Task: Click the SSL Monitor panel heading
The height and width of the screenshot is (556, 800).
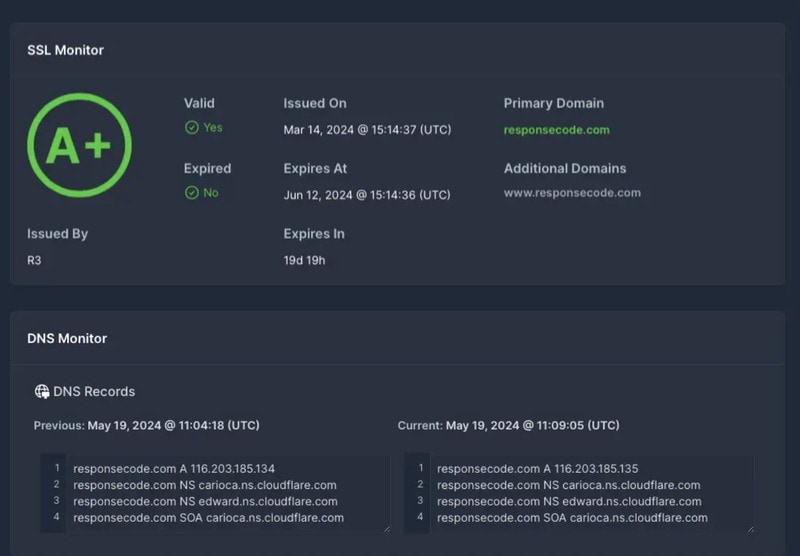Action: click(x=65, y=50)
